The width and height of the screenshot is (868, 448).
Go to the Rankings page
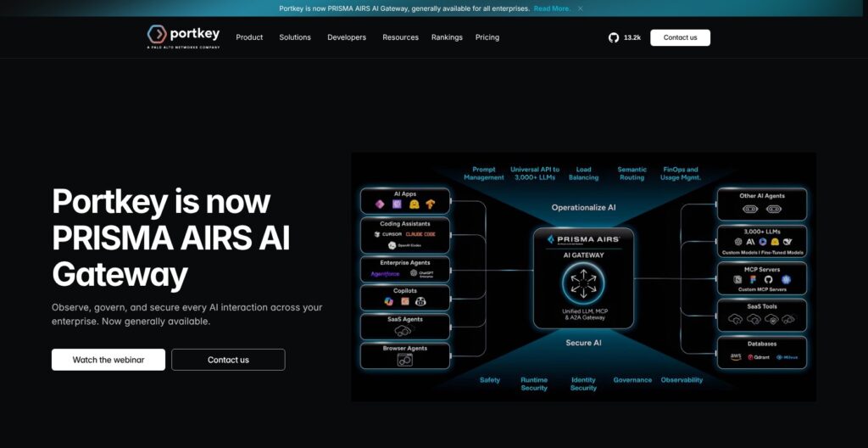pyautogui.click(x=447, y=37)
